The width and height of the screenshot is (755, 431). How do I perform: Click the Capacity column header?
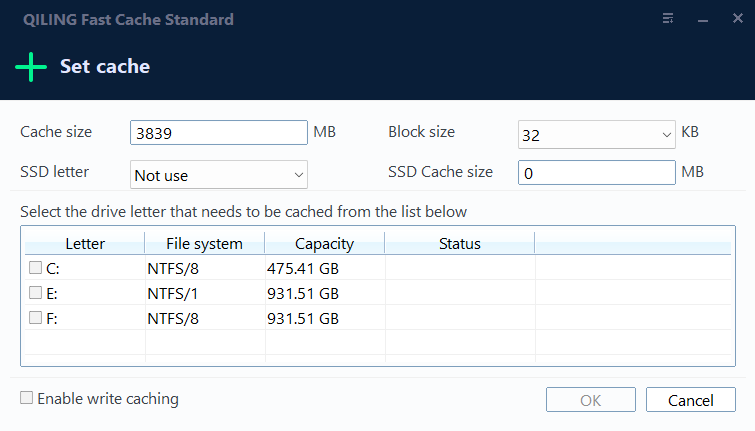[325, 243]
